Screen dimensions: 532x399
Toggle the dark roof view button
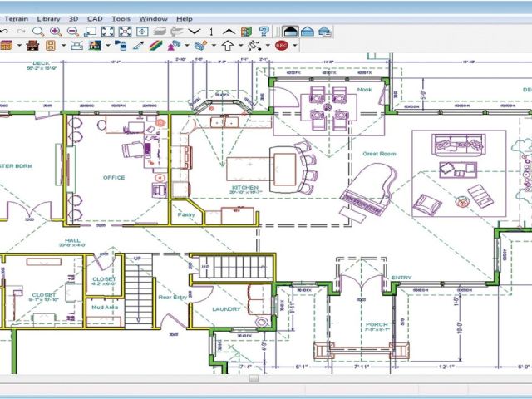point(290,32)
